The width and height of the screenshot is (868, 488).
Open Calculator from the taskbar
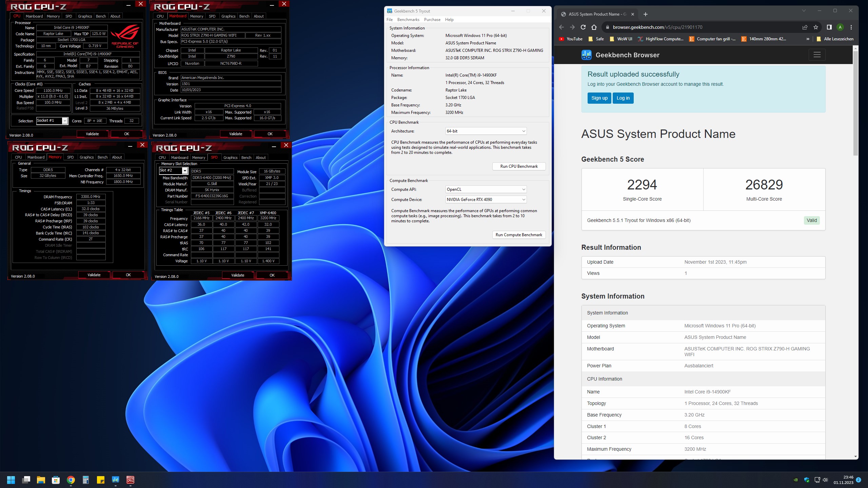point(86,480)
